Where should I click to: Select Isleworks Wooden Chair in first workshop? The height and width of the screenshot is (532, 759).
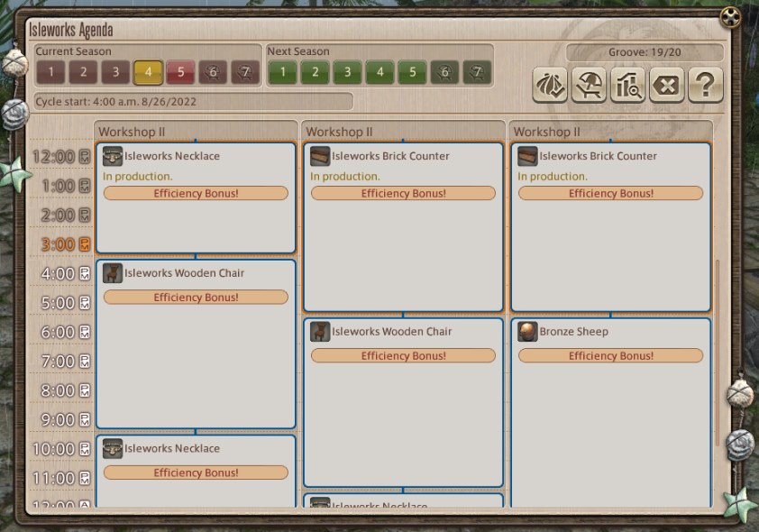[x=196, y=344]
